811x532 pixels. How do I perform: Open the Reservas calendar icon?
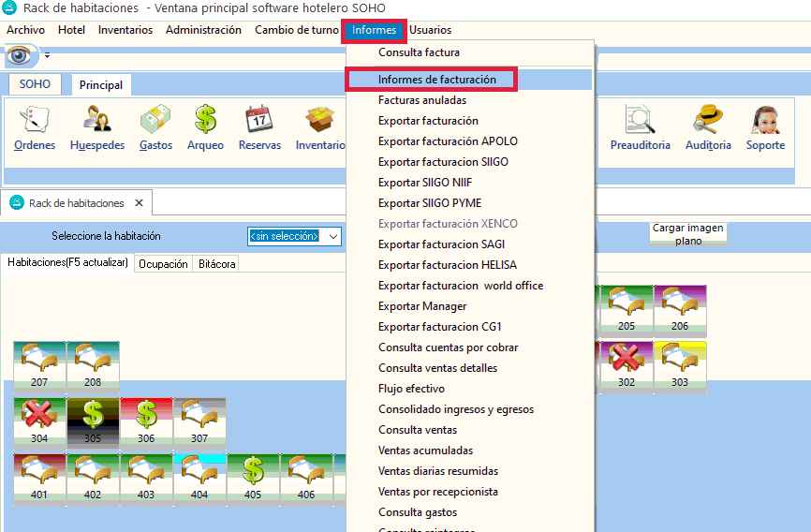259,127
